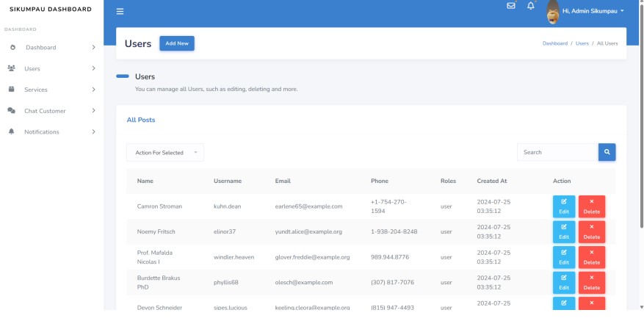Click the Devon Schneider name cell
Image resolution: width=644 pixels, height=321 pixels.
pos(159,308)
